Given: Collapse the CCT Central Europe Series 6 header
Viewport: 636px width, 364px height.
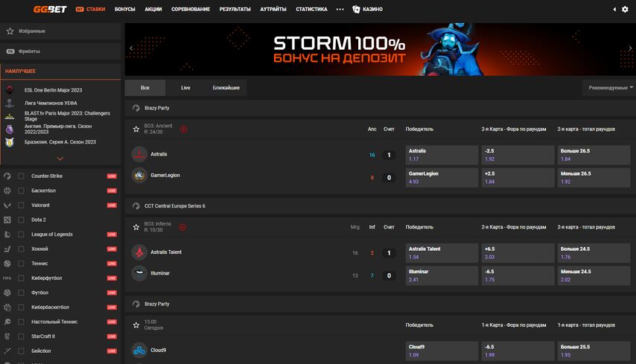Looking at the screenshot, I should point(380,206).
